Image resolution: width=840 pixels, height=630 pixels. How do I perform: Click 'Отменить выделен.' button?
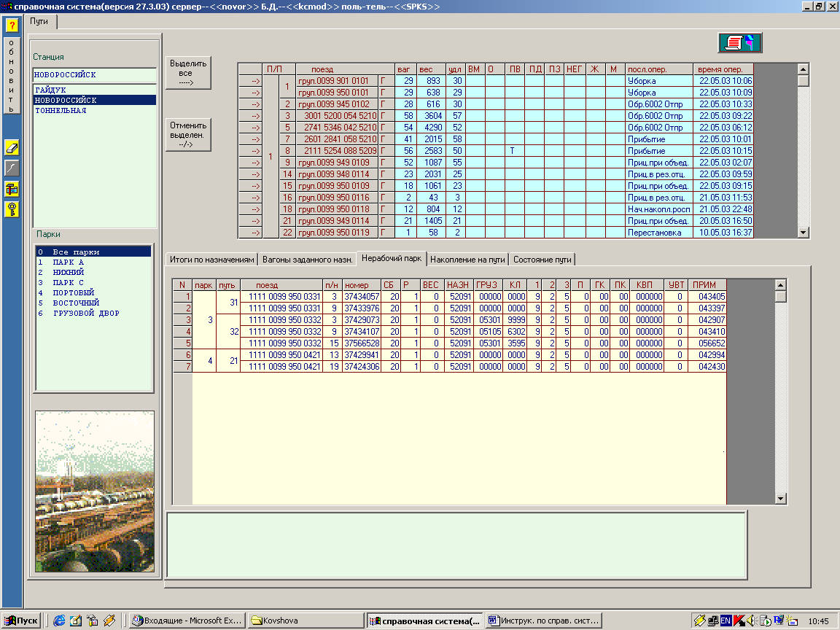188,135
